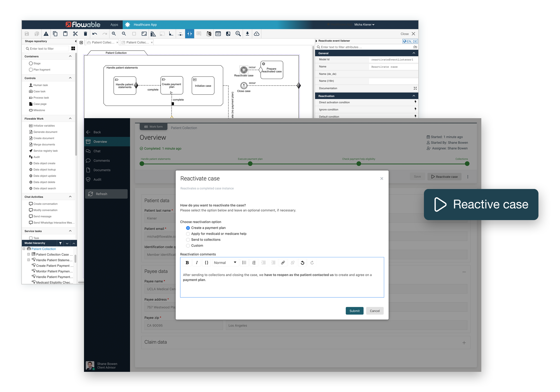Screen dimensions: 560x392
Task: Click the Execute payment plan stage marker
Action: coord(250,164)
